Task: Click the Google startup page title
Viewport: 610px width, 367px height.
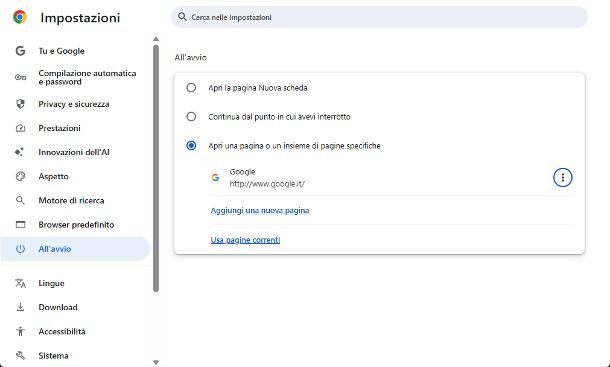Action: (x=242, y=172)
